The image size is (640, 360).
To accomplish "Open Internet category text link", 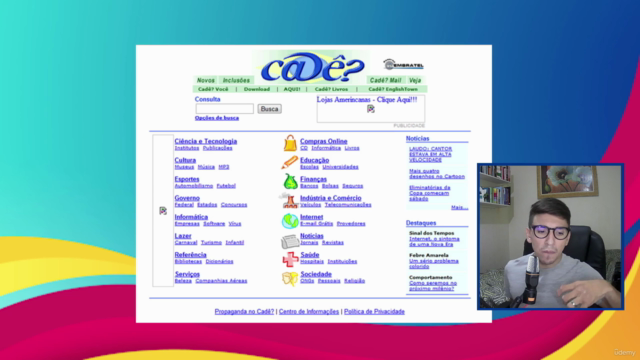I will (311, 217).
